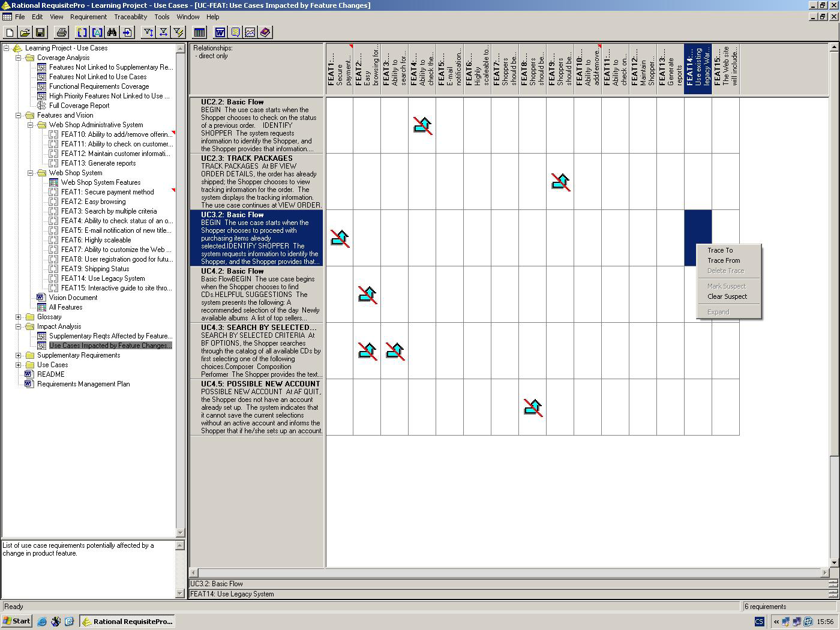Click the Go To arrow document icon
Image resolution: width=840 pixels, height=630 pixels.
[127, 32]
